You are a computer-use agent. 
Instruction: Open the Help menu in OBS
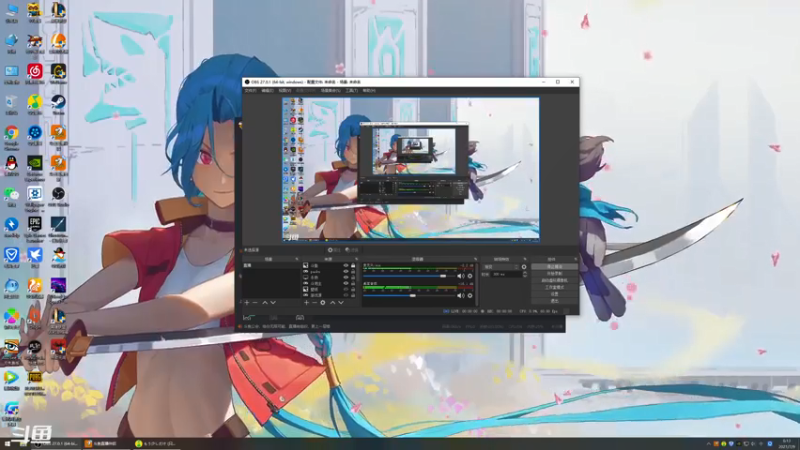tap(369, 90)
